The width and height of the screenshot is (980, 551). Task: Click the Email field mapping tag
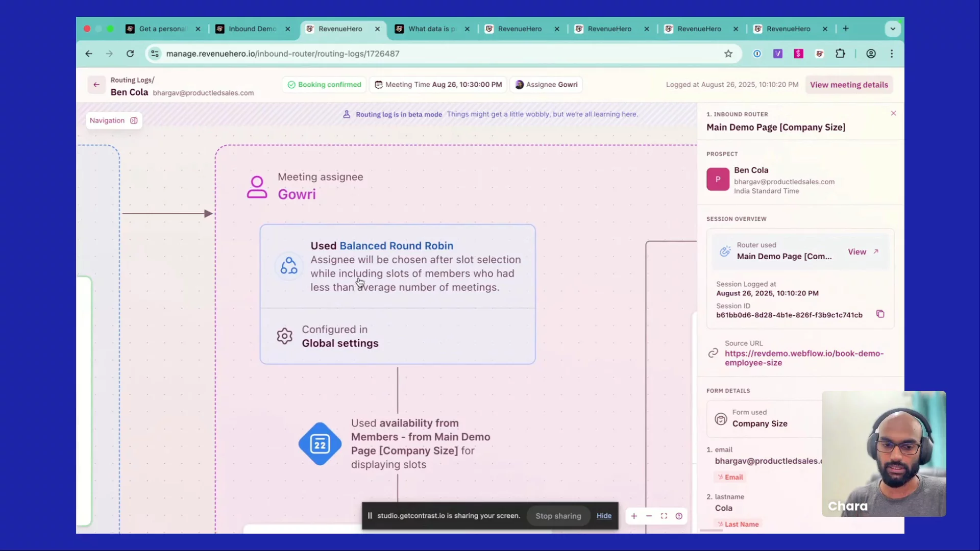point(730,477)
